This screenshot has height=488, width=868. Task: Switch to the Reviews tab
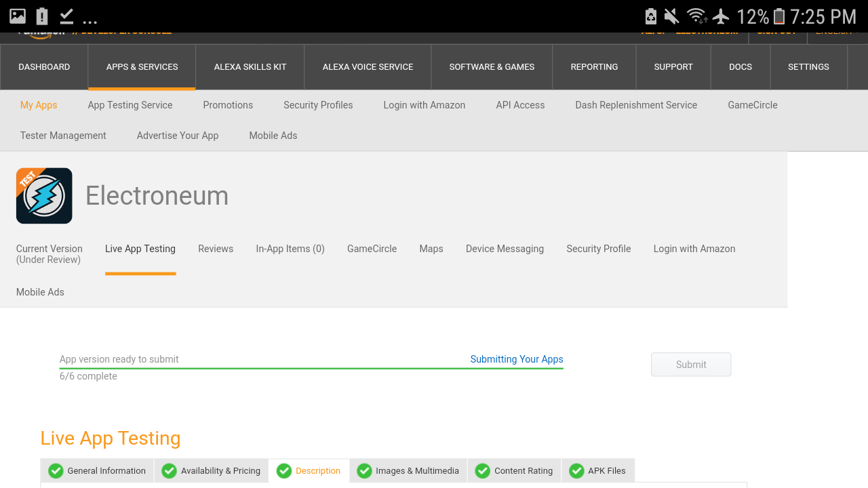tap(216, 249)
